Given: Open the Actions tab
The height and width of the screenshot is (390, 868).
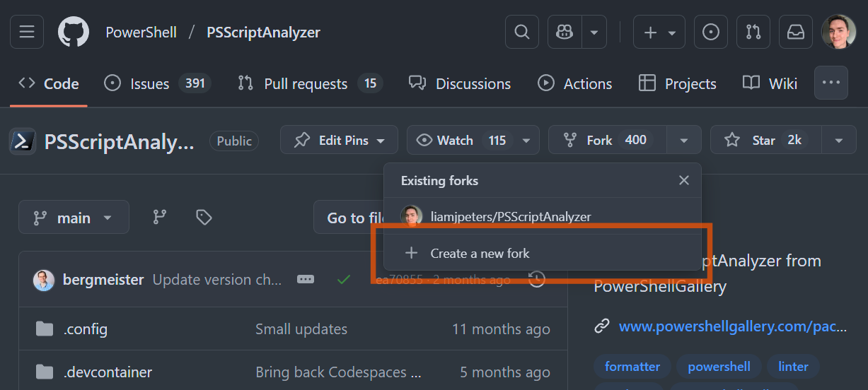Looking at the screenshot, I should [x=575, y=83].
